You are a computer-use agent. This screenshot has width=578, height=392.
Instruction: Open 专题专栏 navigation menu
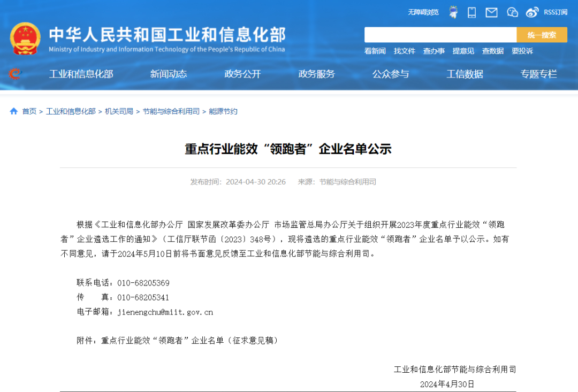[x=538, y=74]
